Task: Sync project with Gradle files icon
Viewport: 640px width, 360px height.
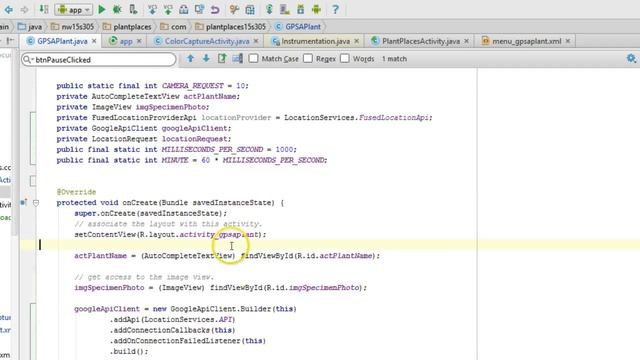Action: [x=269, y=9]
